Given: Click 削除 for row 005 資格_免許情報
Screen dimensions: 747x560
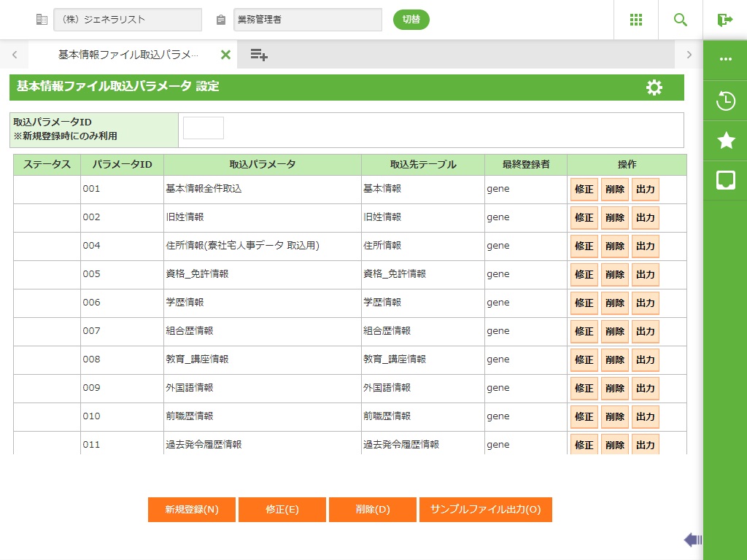Looking at the screenshot, I should 614,275.
